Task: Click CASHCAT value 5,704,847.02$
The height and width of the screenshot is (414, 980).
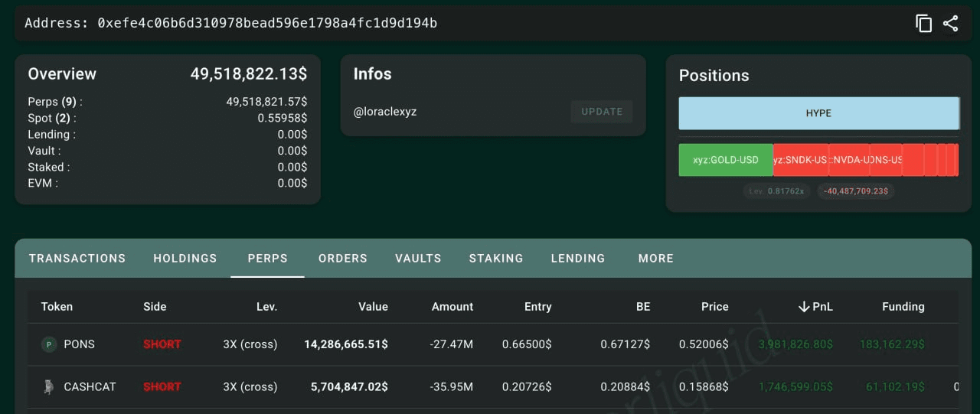Action: point(349,386)
